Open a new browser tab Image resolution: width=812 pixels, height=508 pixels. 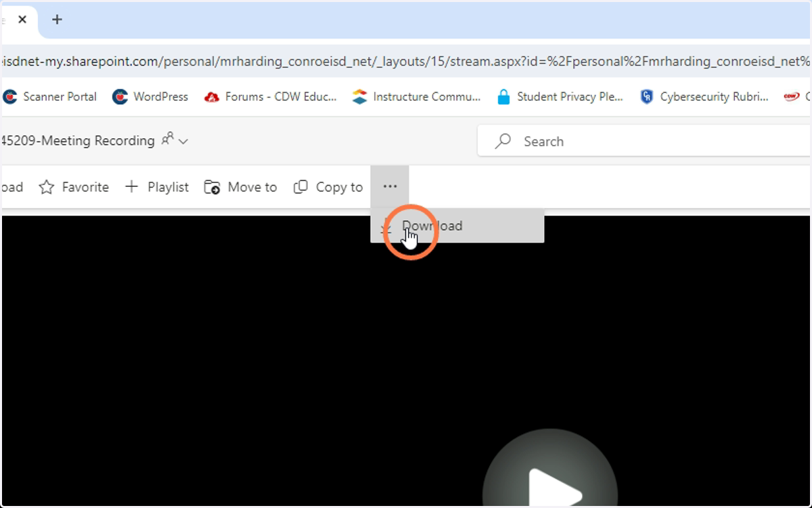pyautogui.click(x=57, y=20)
